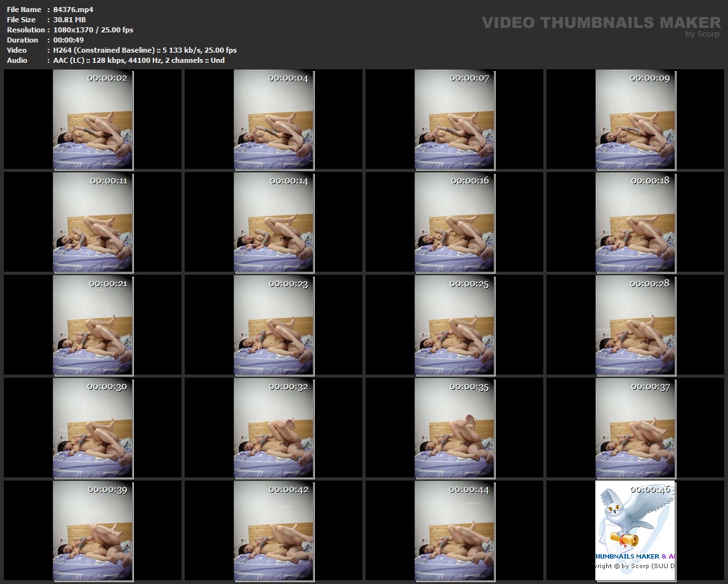Click the AAC audio info line
728x584 pixels.
tap(138, 60)
